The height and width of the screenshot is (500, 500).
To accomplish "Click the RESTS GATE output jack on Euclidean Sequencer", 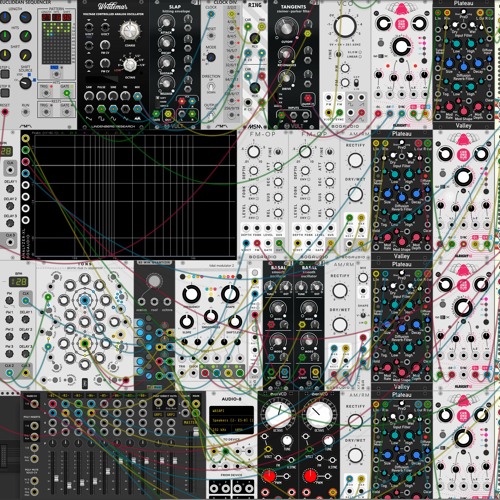I will (67, 112).
